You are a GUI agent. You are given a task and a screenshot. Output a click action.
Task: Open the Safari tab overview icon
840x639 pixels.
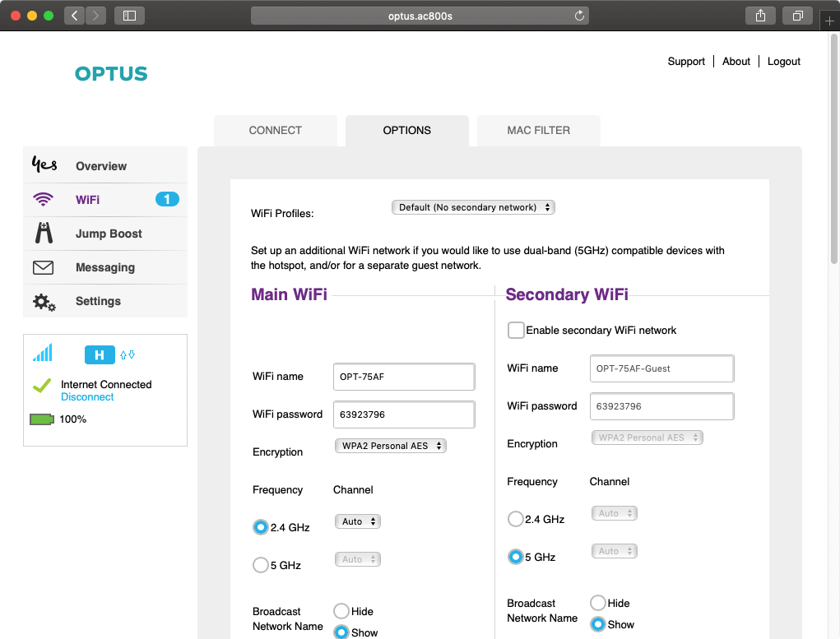click(797, 16)
